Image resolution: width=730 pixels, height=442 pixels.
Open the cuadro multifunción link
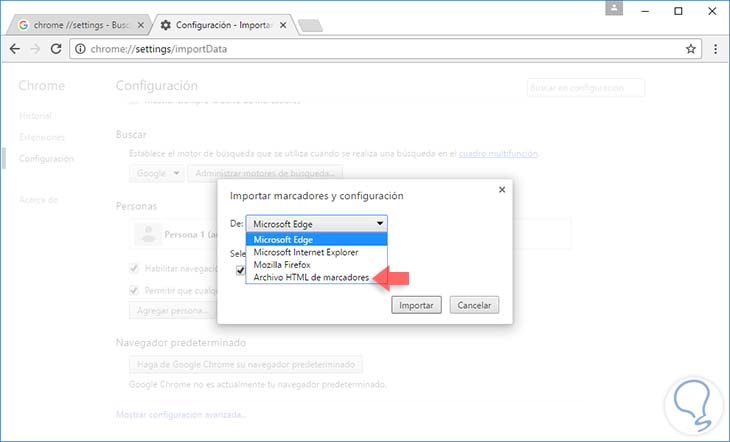pyautogui.click(x=498, y=153)
